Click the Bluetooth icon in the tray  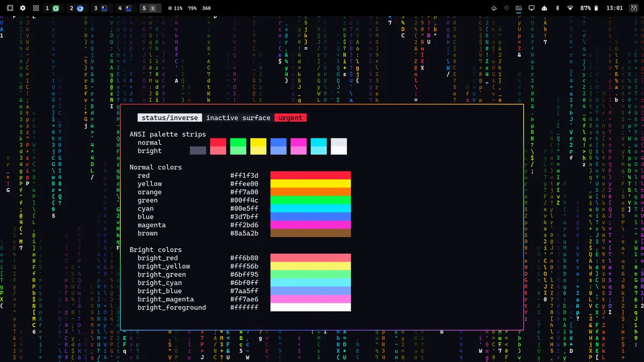pyautogui.click(x=557, y=8)
